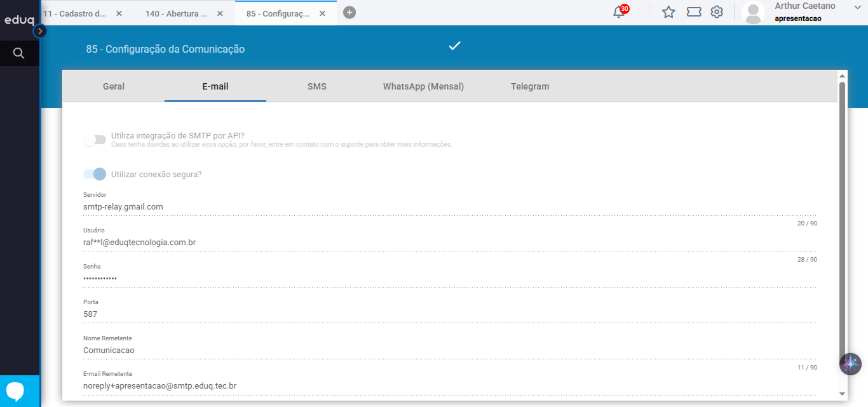Open the ticket icon in top bar
The height and width of the screenshot is (407, 868).
[694, 12]
